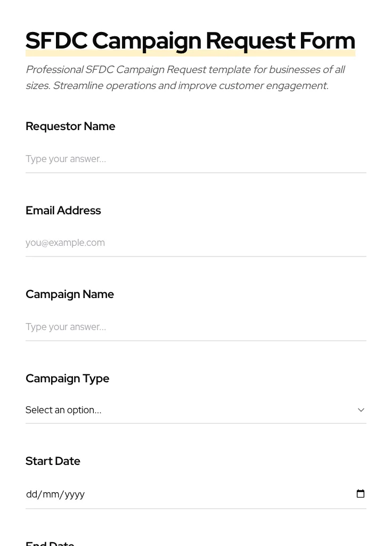Click the form description paragraph text
Viewport: 392px width, 546px height.
click(x=185, y=77)
